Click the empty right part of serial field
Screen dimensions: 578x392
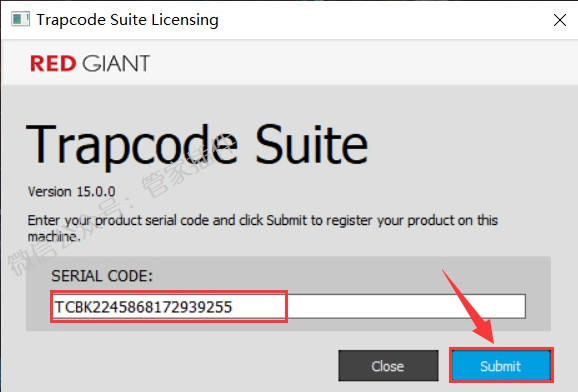tap(405, 306)
